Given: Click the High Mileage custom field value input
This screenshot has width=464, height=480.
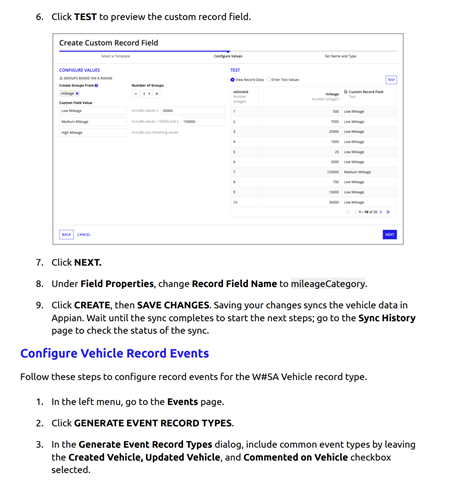Looking at the screenshot, I should pos(93,133).
